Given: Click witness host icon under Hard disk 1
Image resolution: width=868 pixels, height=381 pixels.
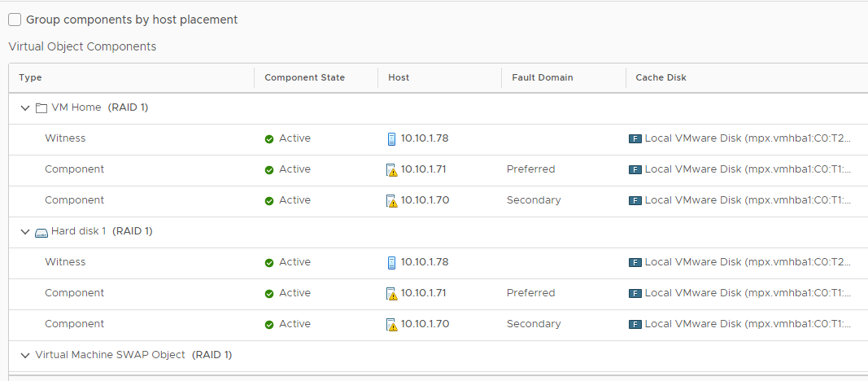Looking at the screenshot, I should pyautogui.click(x=391, y=262).
